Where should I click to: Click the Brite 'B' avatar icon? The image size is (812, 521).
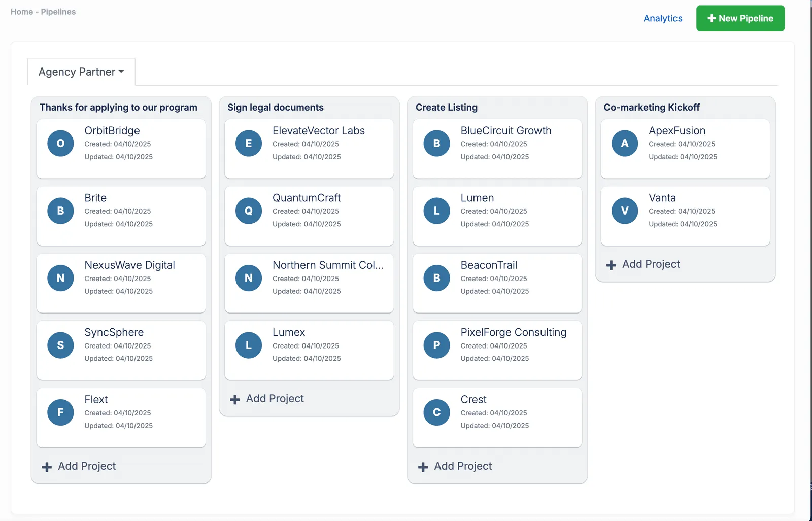pos(60,211)
